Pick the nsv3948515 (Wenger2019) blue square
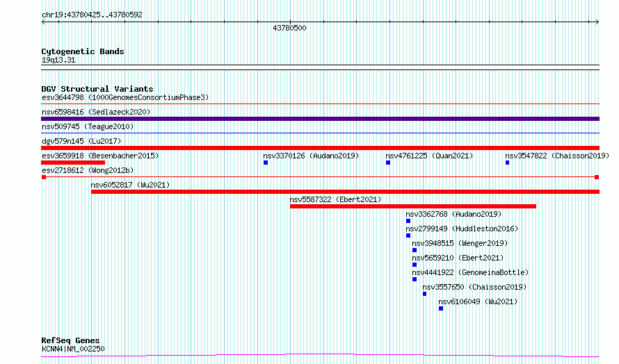The width and height of the screenshot is (619, 364). pos(415,250)
